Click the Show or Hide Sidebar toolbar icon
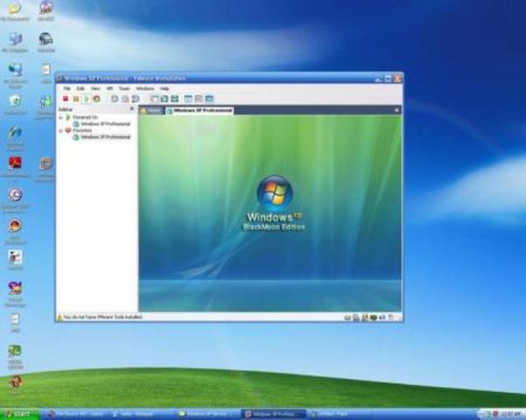The height and width of the screenshot is (420, 526). [x=154, y=99]
